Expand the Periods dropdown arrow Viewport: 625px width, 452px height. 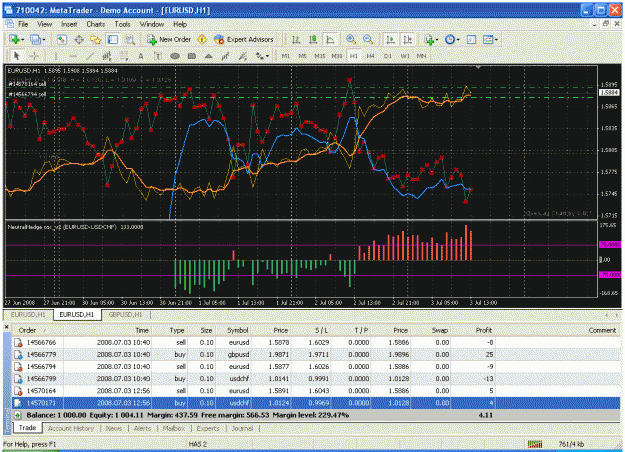coord(458,39)
